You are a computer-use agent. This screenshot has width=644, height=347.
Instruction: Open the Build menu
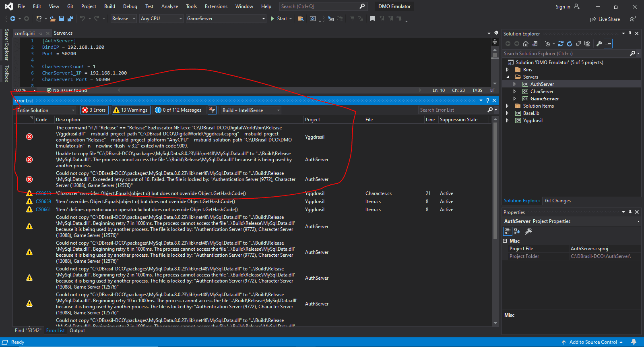[x=109, y=6]
